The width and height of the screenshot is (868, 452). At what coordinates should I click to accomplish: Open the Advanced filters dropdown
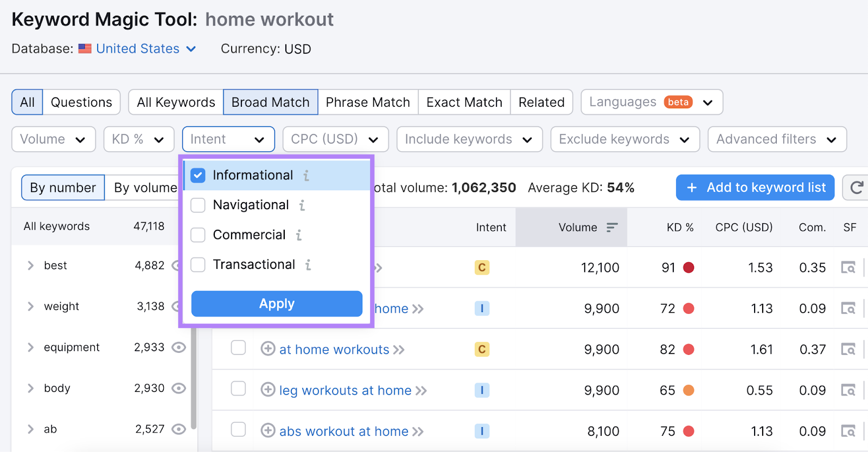(x=776, y=139)
